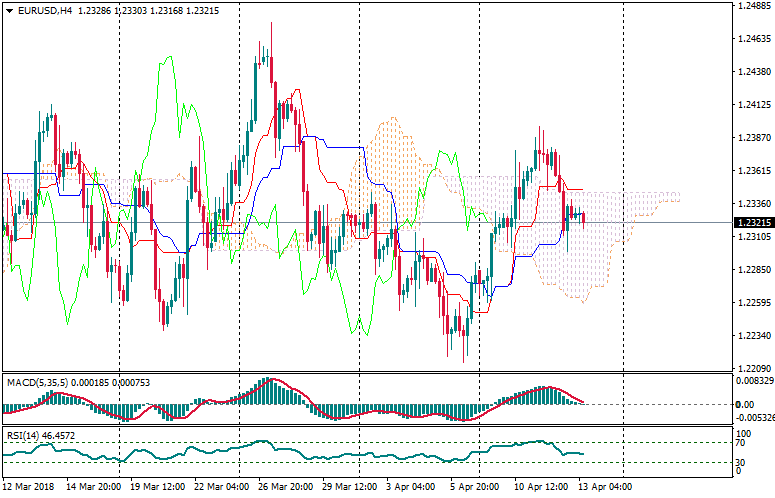Click the MACD 0.008329 scale label
Image resolution: width=775 pixels, height=498 pixels.
tap(752, 380)
